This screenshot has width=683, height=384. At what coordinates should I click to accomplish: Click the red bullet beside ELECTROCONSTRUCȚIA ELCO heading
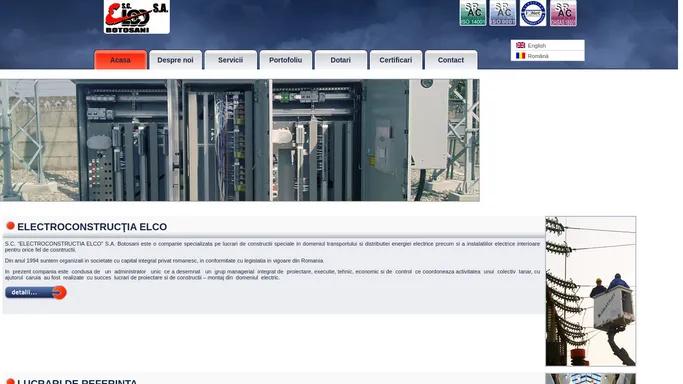(x=10, y=226)
